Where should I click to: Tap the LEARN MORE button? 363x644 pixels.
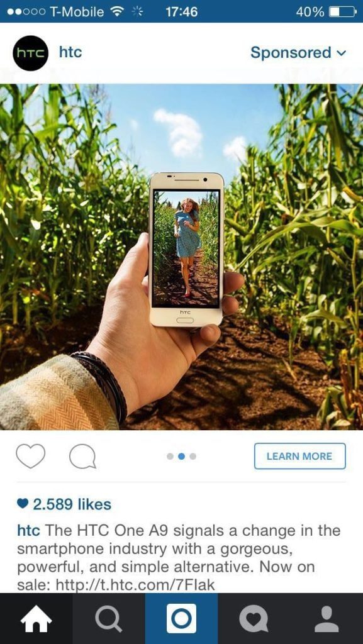point(299,456)
